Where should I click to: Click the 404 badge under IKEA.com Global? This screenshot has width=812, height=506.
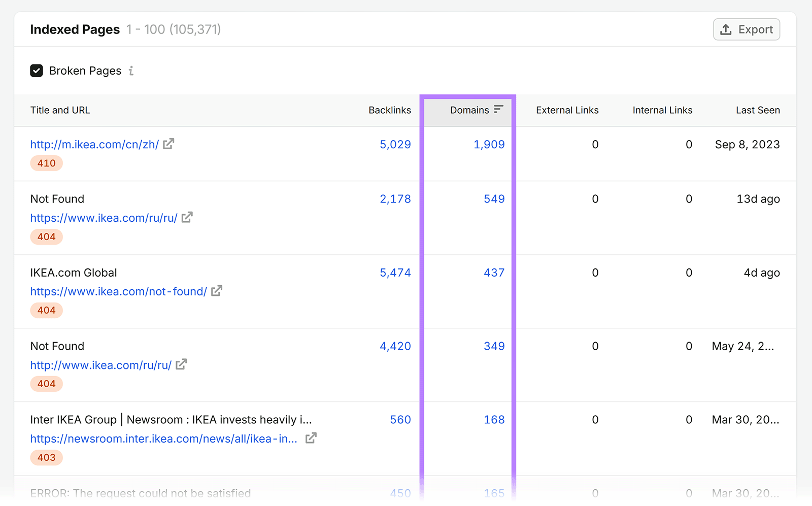46,311
